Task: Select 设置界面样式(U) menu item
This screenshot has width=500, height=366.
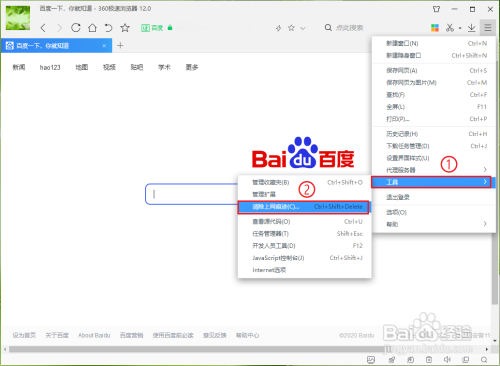Action: coord(433,158)
